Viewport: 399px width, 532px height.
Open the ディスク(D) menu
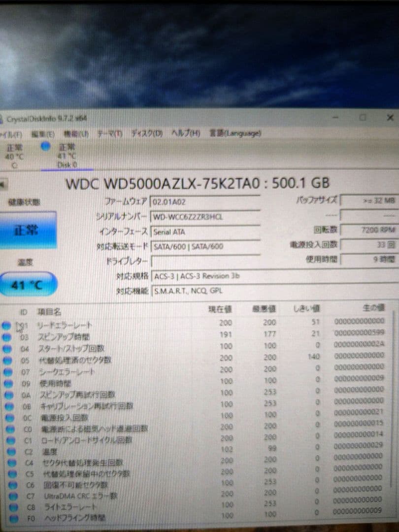point(148,133)
